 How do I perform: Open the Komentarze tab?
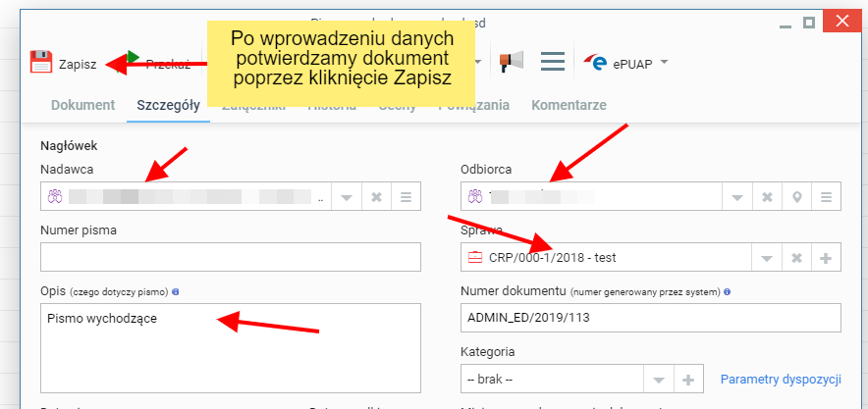(569, 105)
